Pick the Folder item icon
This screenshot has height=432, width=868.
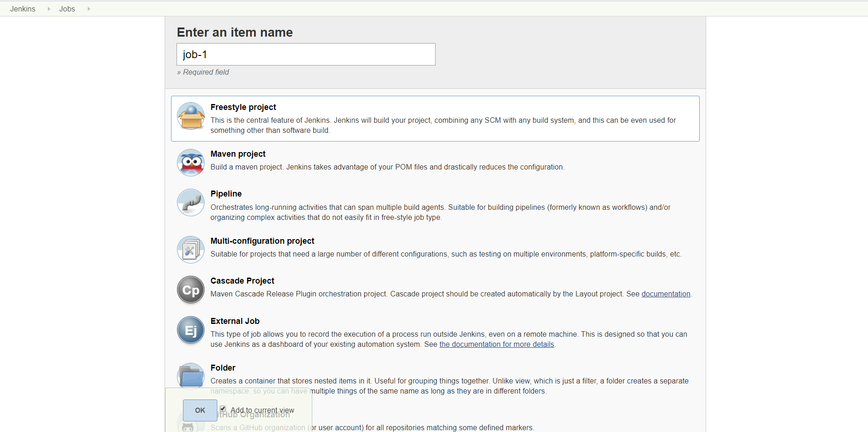tap(191, 376)
